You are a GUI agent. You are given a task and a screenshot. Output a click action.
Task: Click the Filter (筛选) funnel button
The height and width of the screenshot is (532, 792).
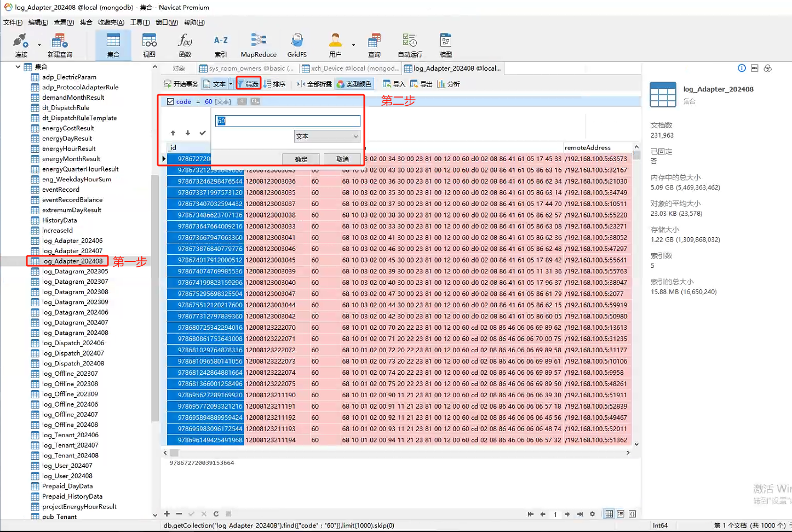[248, 84]
